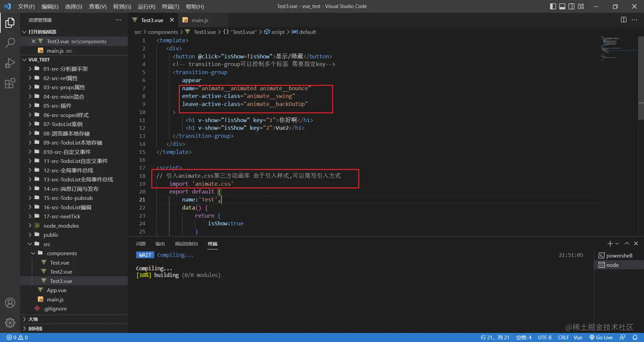This screenshot has height=342, width=644.
Task: Click the New Terminal plus icon
Action: (610, 244)
